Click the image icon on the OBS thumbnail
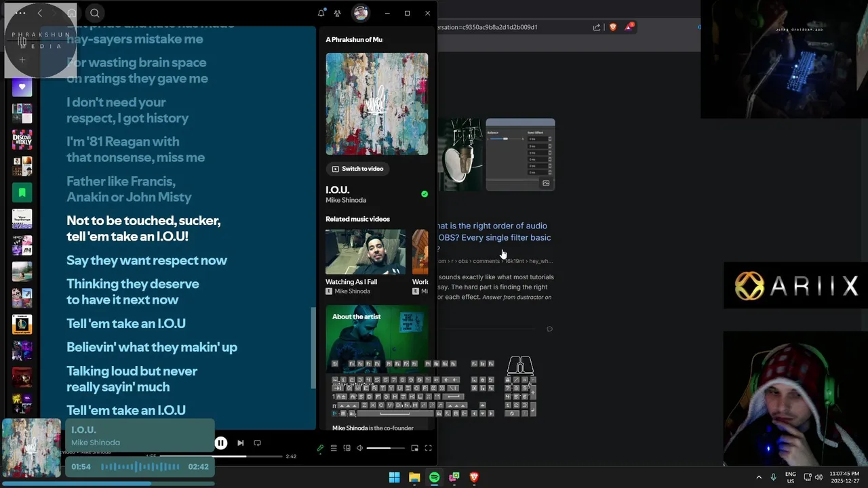Image resolution: width=868 pixels, height=488 pixels. point(546,183)
